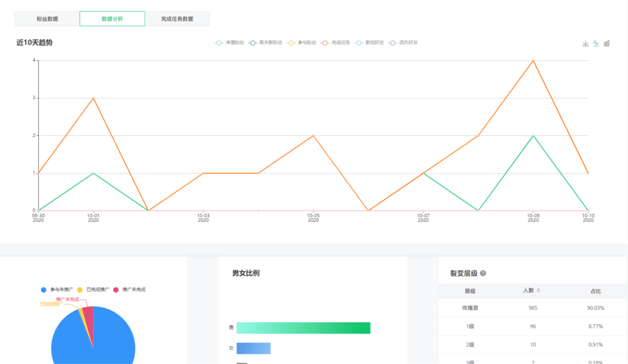Toggle 流失好友 series in legend
The height and width of the screenshot is (364, 628).
(x=403, y=43)
